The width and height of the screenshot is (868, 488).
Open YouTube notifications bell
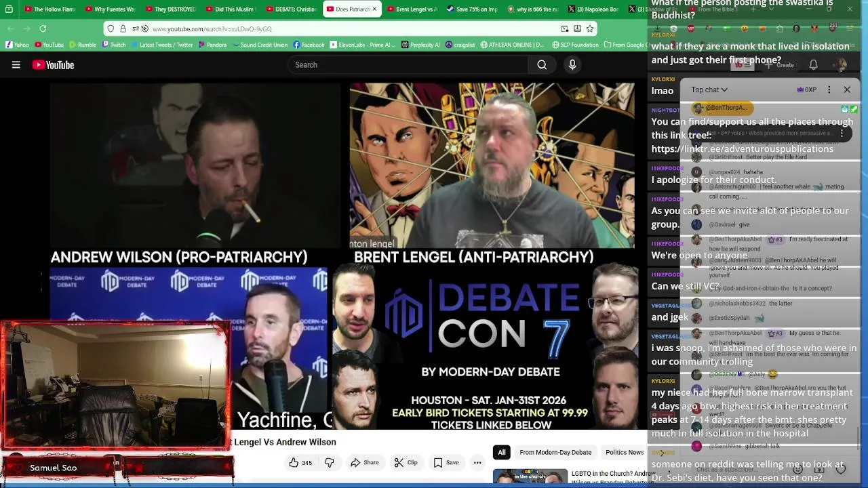813,65
